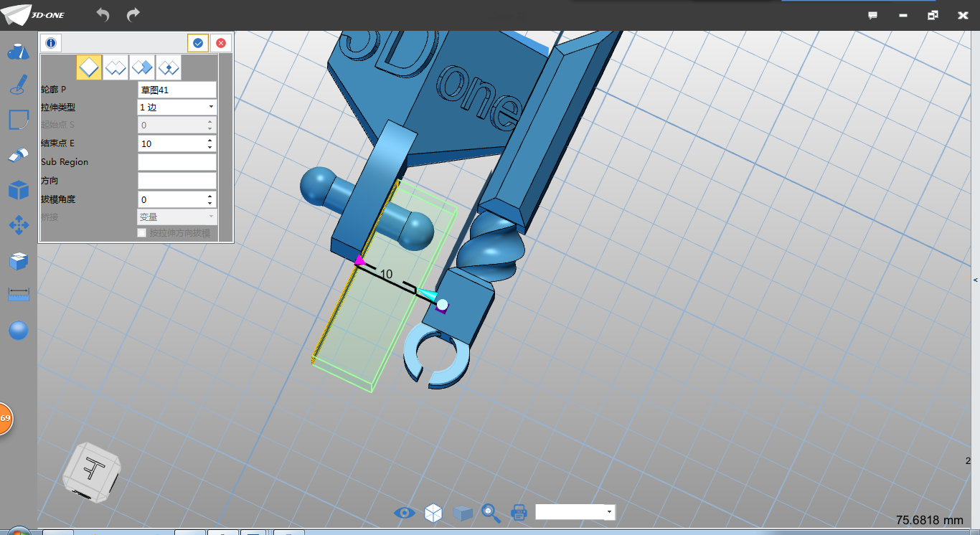Select the base body extrude mode

(89, 67)
